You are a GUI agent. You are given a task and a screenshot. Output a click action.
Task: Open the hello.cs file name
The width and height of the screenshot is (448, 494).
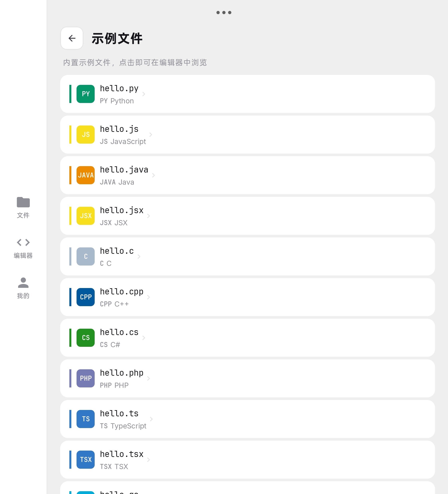click(x=119, y=332)
